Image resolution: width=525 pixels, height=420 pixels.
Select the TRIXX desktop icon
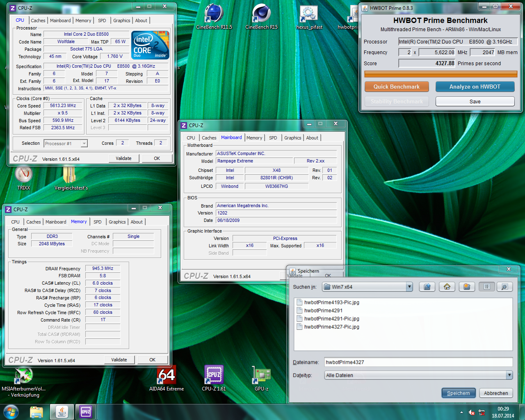pyautogui.click(x=24, y=178)
